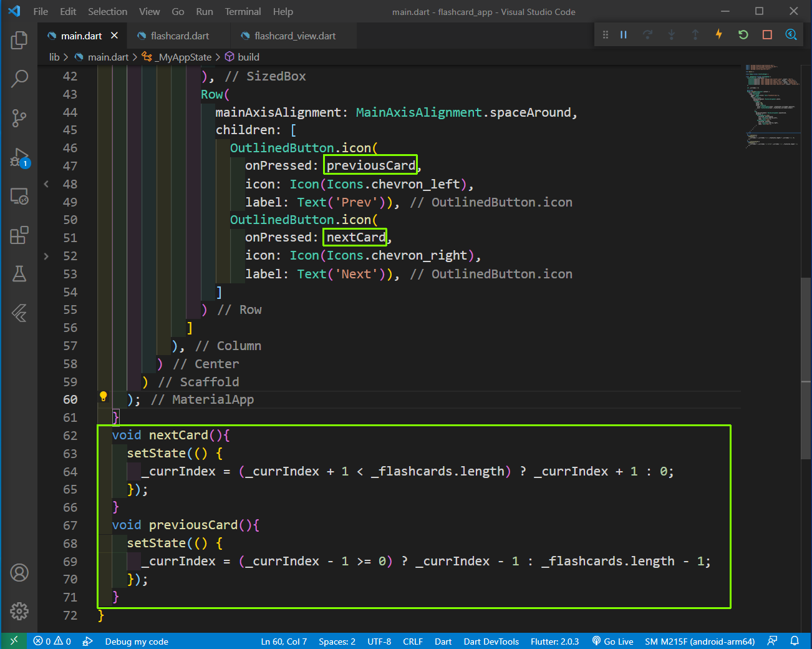Open the Edit menu
The height and width of the screenshot is (649, 812).
coord(68,11)
